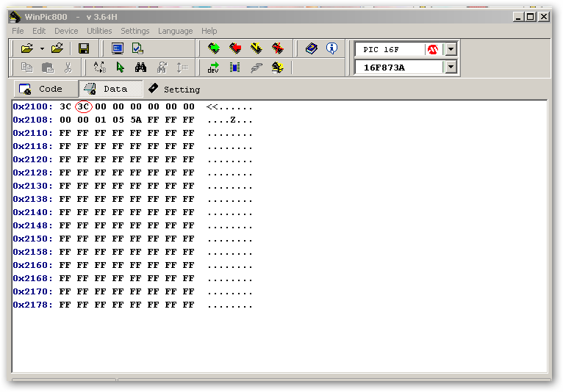Open the File menu
Image resolution: width=563 pixels, height=392 pixels.
[18, 31]
